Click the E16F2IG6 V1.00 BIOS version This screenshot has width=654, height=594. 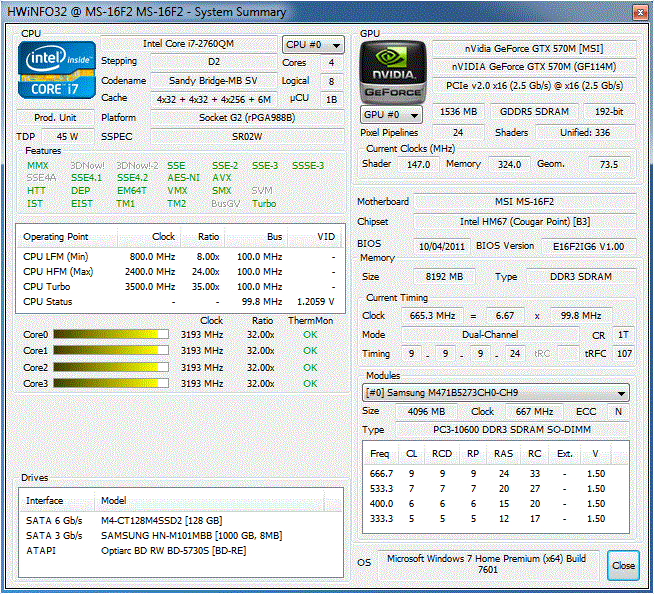pyautogui.click(x=588, y=246)
